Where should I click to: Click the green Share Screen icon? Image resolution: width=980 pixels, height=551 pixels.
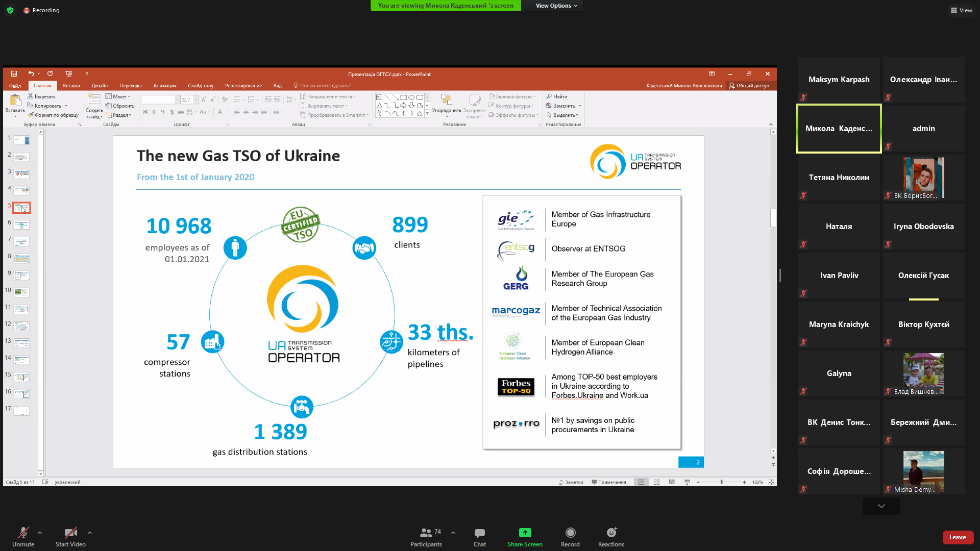point(525,533)
